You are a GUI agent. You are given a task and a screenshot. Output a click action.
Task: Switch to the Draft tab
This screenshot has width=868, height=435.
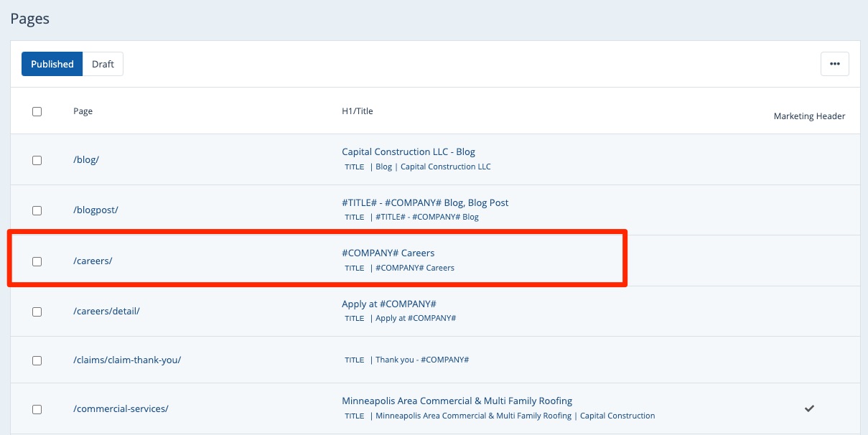point(103,64)
